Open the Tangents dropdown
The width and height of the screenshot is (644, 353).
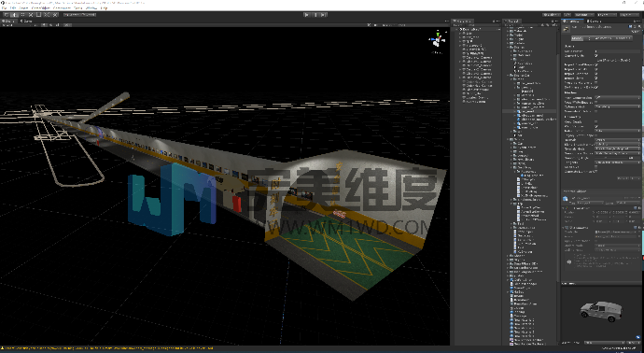click(617, 162)
